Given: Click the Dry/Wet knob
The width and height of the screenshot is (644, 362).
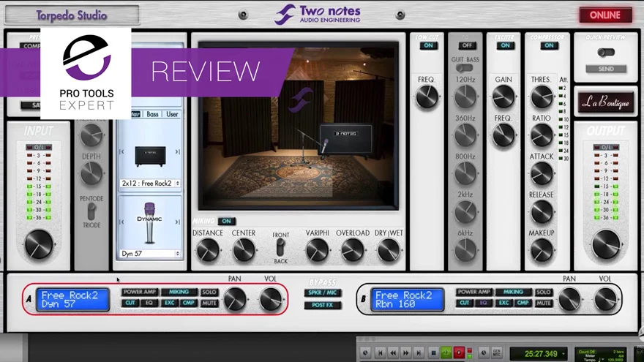Looking at the screenshot, I should pyautogui.click(x=388, y=250).
